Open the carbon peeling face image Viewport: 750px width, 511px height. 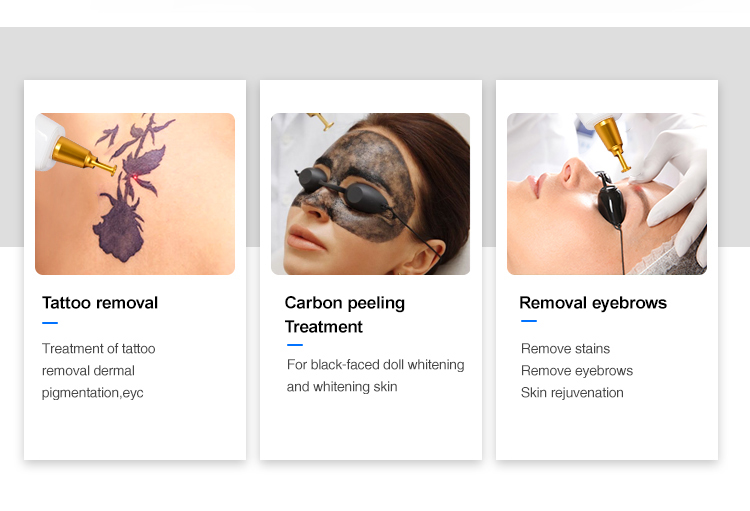coord(371,194)
